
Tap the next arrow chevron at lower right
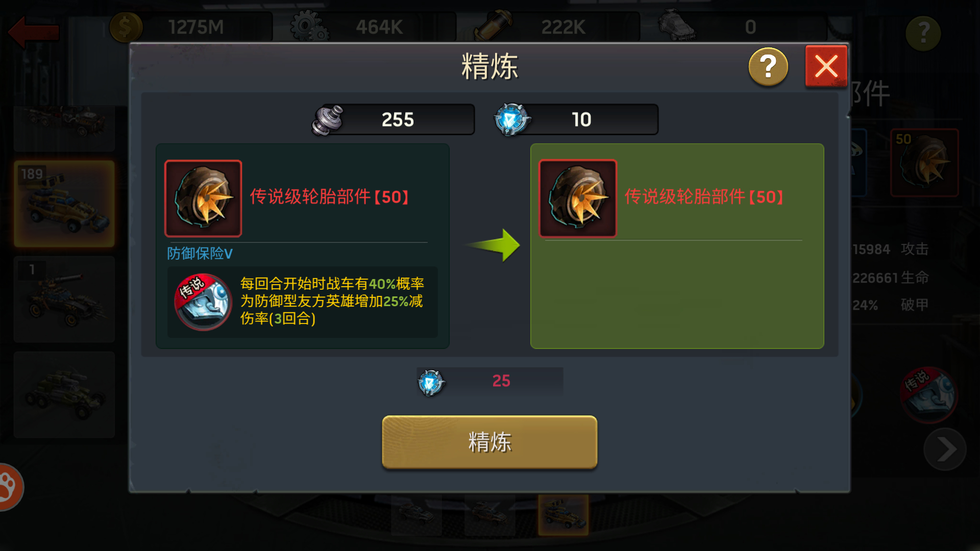point(945,449)
